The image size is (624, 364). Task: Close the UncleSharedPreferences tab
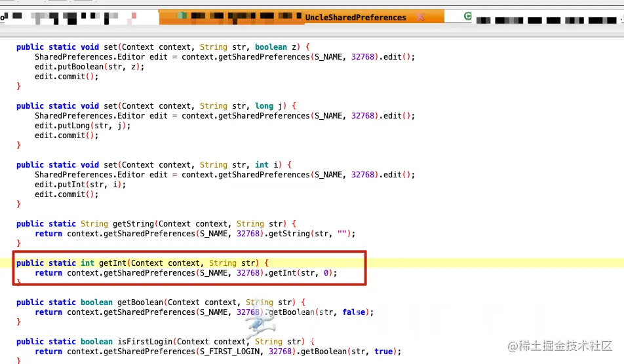pyautogui.click(x=420, y=17)
